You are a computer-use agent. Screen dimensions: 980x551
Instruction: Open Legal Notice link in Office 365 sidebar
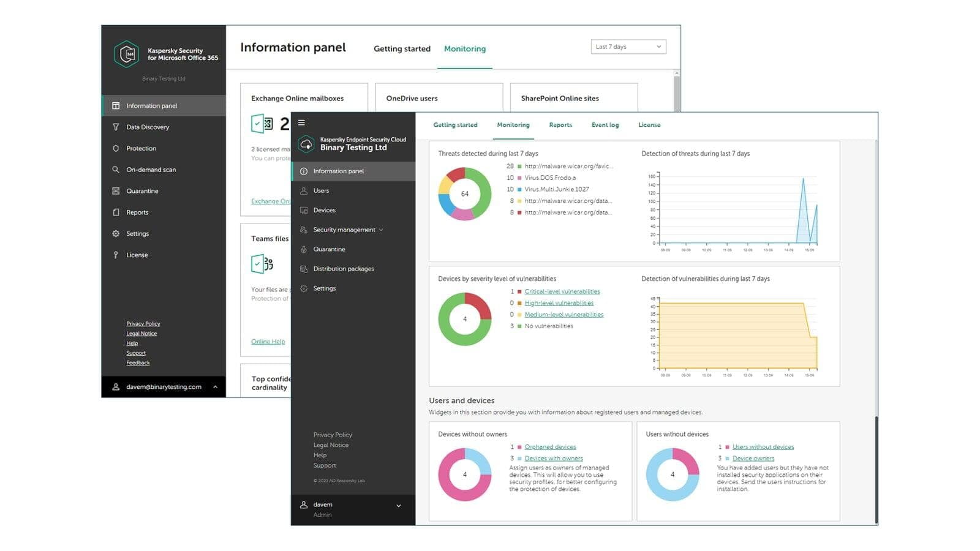[141, 334]
